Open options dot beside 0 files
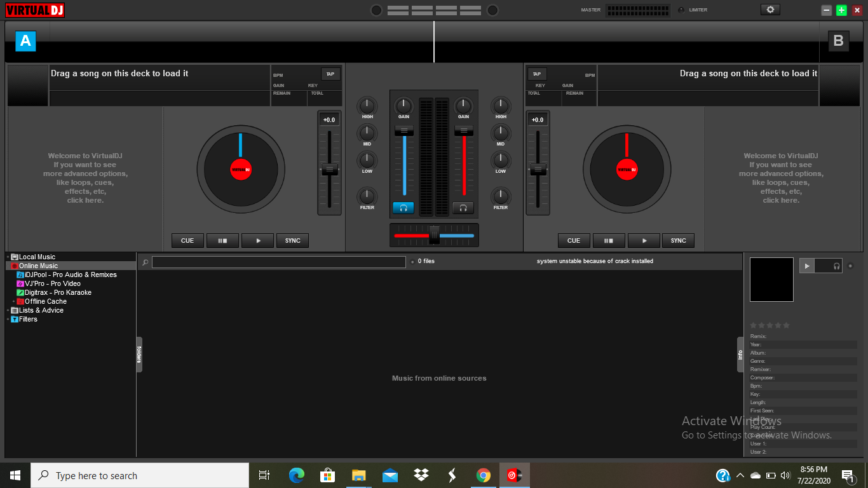Image resolution: width=868 pixels, height=488 pixels. click(412, 261)
